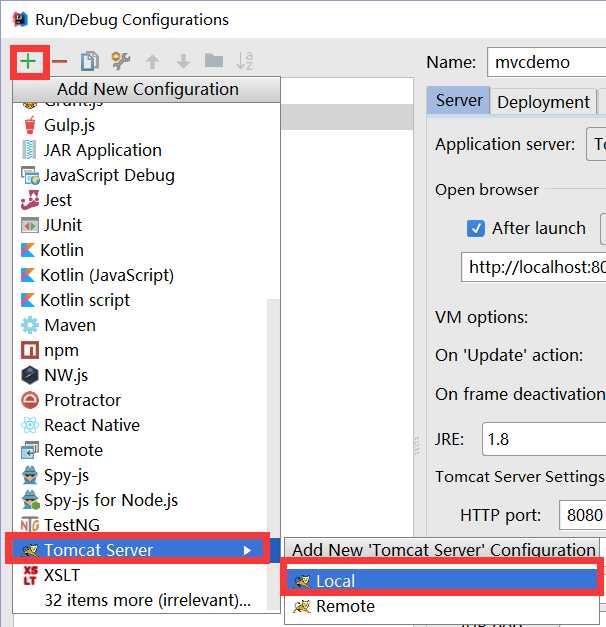Click the Sort Configurations alphabetically icon
This screenshot has width=606, height=627.
(x=245, y=62)
